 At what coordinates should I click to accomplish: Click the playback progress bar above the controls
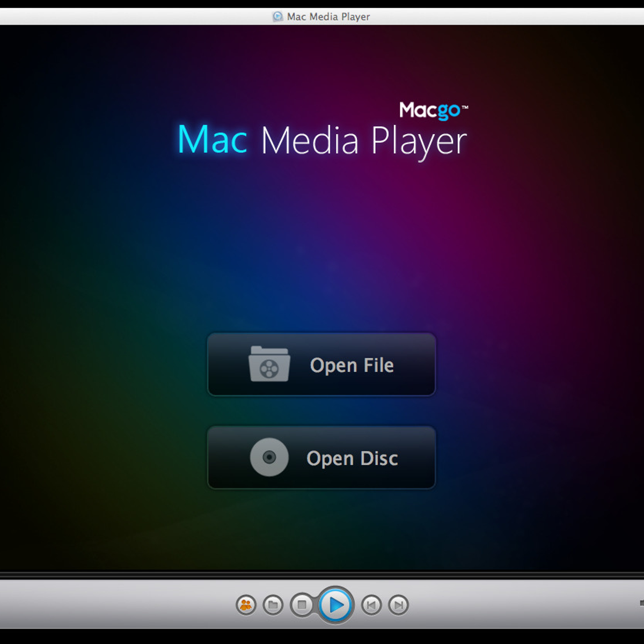322,575
